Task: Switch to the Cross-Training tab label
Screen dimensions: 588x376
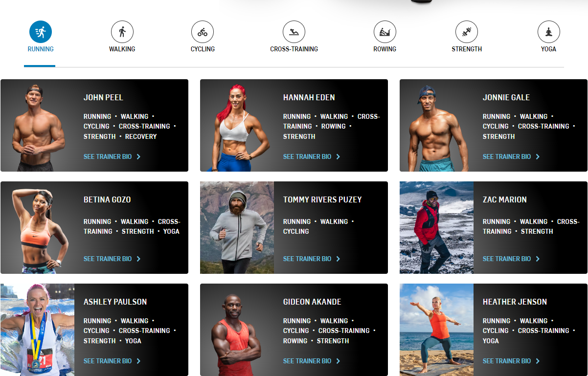Action: (294, 49)
